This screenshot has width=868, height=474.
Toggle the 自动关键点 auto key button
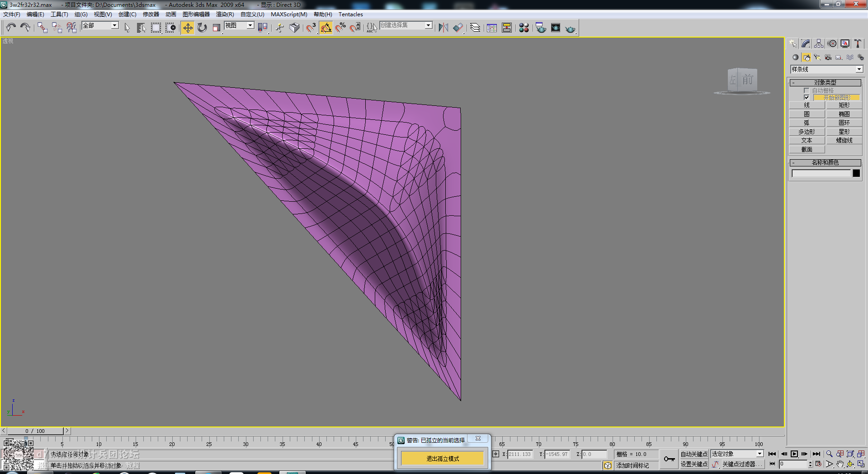point(694,454)
